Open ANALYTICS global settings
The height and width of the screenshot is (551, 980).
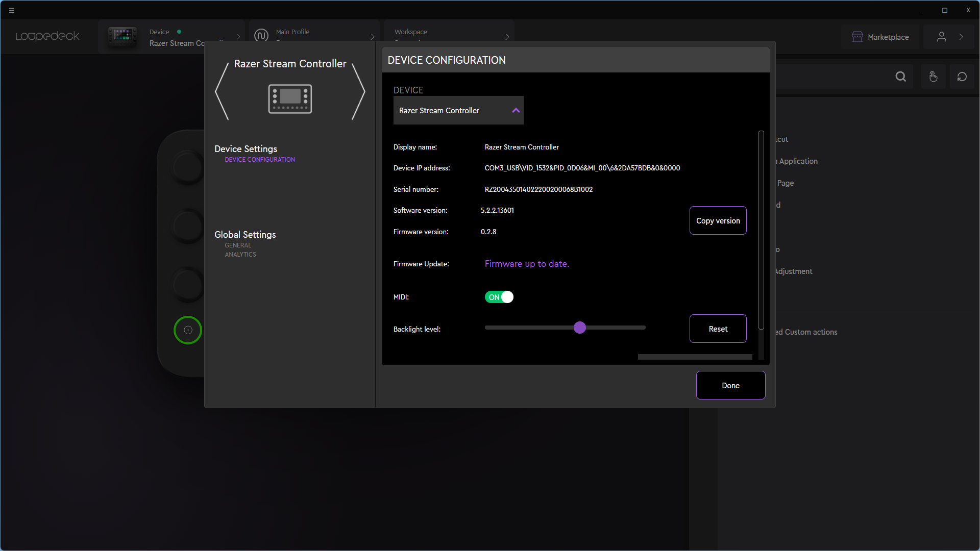[x=240, y=255]
